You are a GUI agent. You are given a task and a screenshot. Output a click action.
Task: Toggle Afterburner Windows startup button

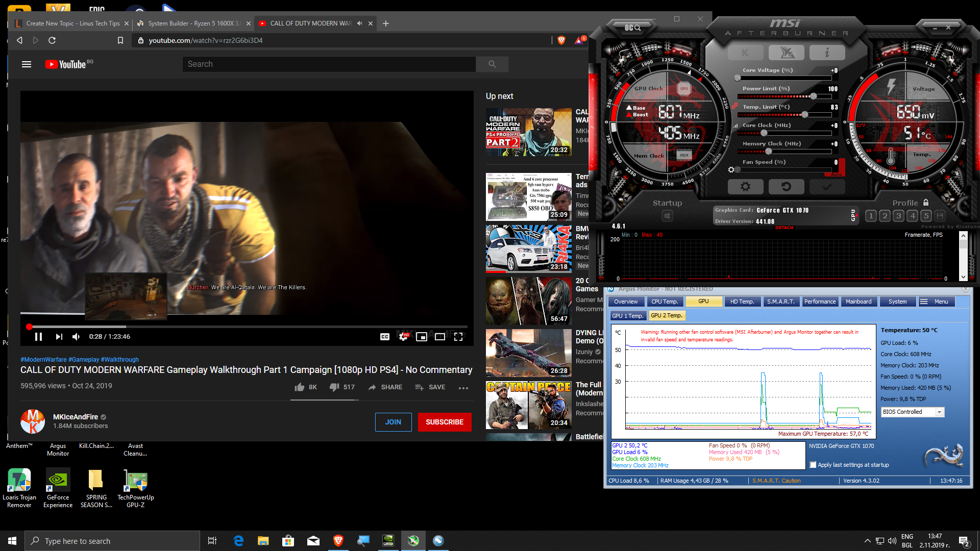pos(667,216)
